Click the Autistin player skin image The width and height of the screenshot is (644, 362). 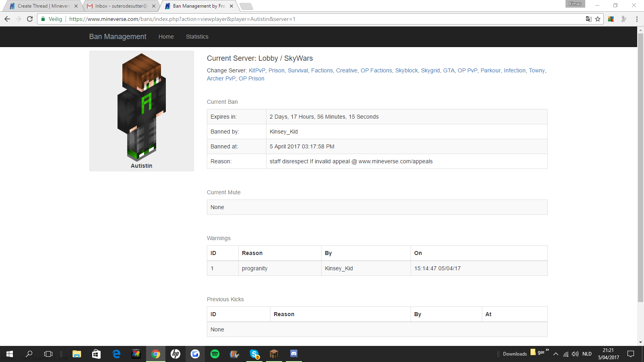click(x=142, y=107)
